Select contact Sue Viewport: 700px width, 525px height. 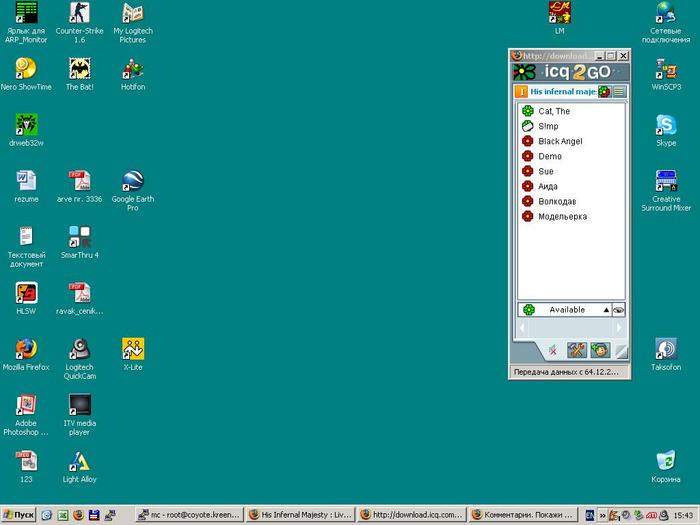(x=571, y=171)
